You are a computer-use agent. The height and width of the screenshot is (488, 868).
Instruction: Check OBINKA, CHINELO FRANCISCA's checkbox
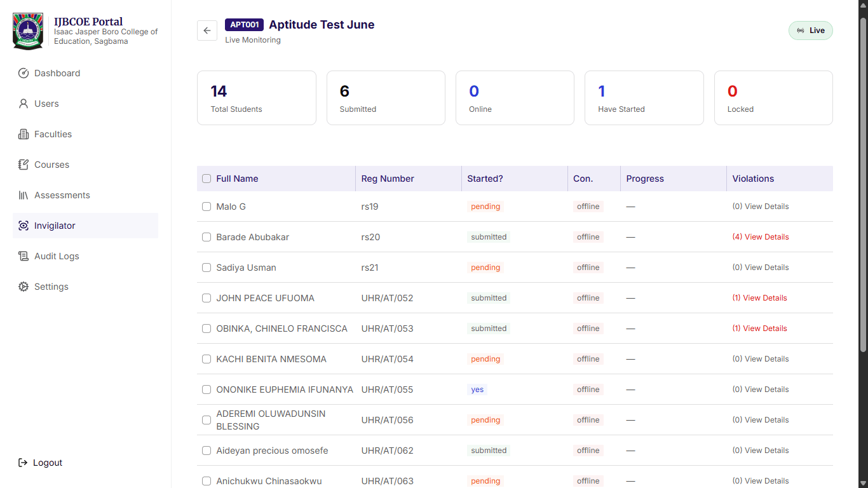click(207, 329)
